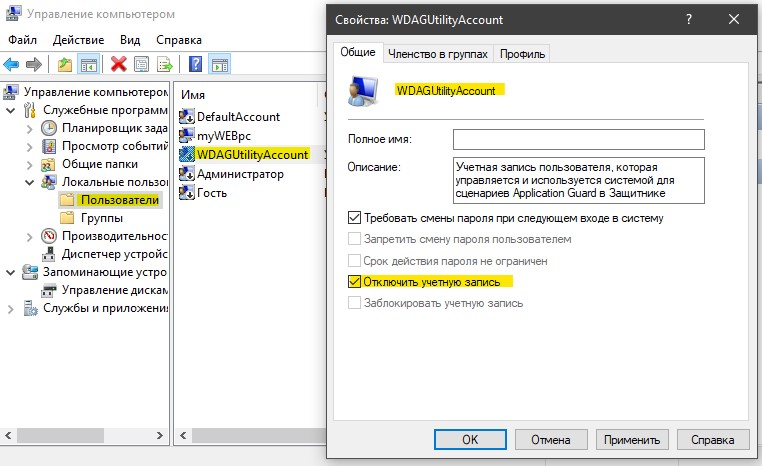Click the dialog's question mark help button
Image resolution: width=762 pixels, height=466 pixels.
pyautogui.click(x=689, y=19)
